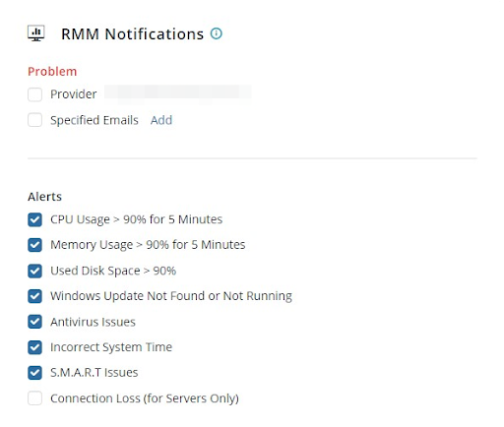Toggle Windows Update Not Found alert checkbox
Viewport: 504px width, 427px height.
click(34, 296)
